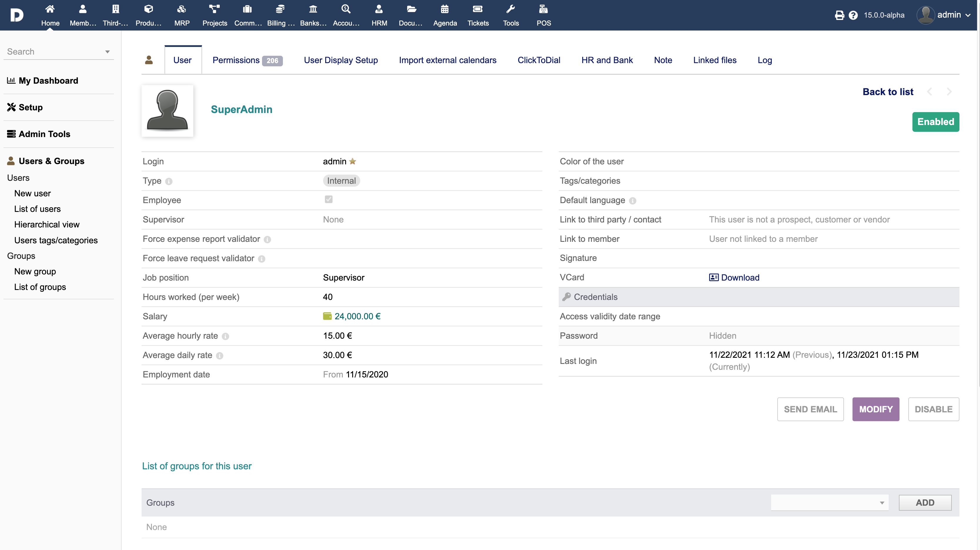Click the POS cash register icon
Image resolution: width=980 pixels, height=550 pixels.
543,9
